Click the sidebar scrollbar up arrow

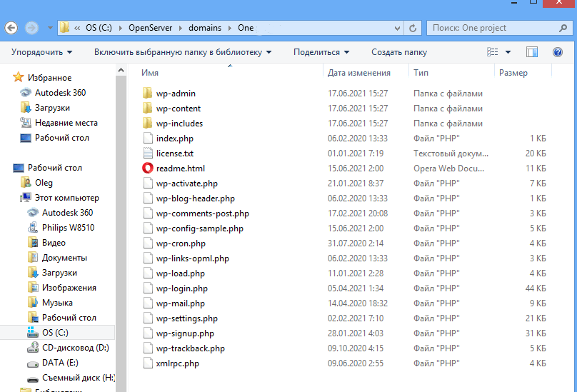click(121, 70)
